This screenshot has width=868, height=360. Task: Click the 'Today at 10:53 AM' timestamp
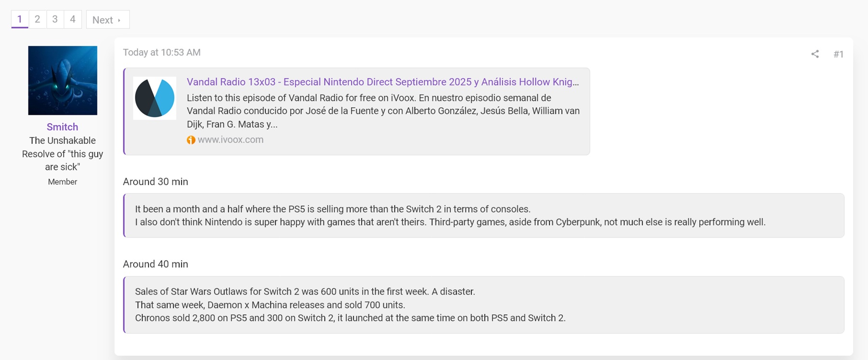(162, 53)
